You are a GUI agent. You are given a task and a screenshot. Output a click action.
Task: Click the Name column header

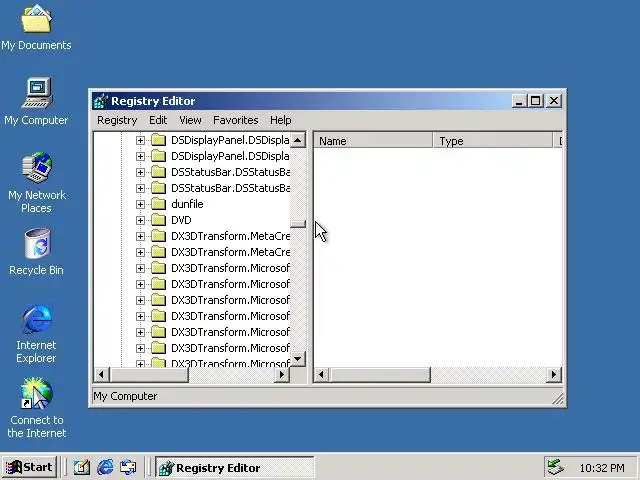pos(373,141)
